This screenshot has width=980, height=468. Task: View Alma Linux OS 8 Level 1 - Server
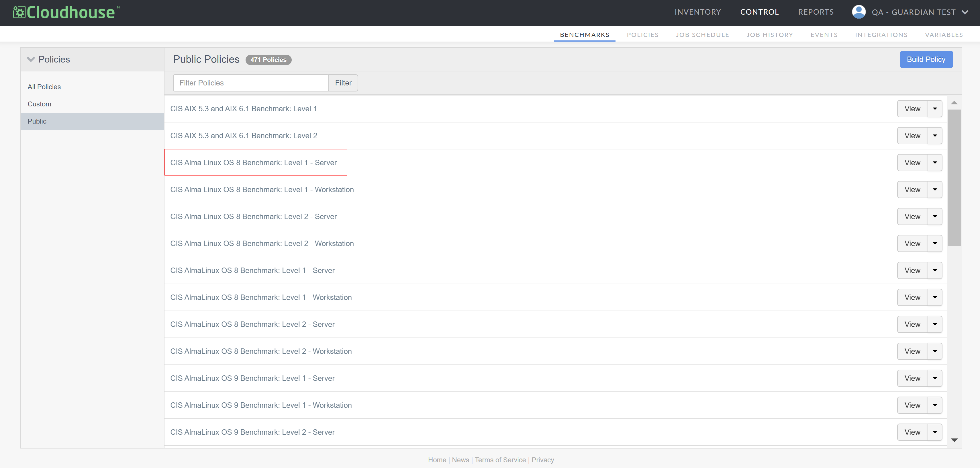(912, 163)
